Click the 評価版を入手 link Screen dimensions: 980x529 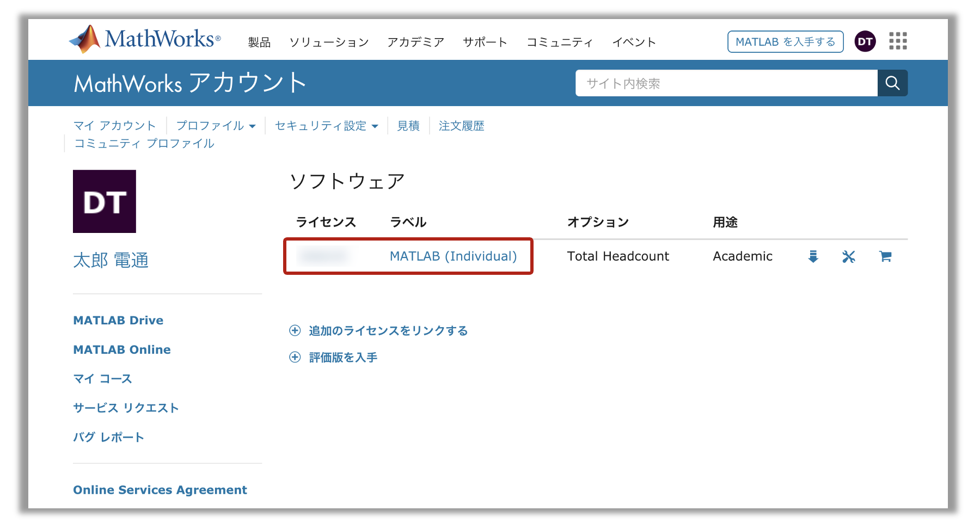click(x=343, y=357)
